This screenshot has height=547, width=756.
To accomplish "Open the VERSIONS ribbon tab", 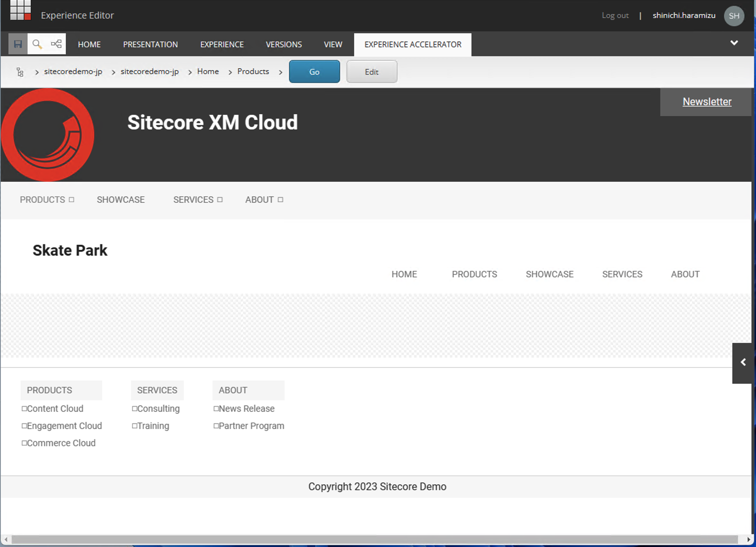I will [284, 45].
